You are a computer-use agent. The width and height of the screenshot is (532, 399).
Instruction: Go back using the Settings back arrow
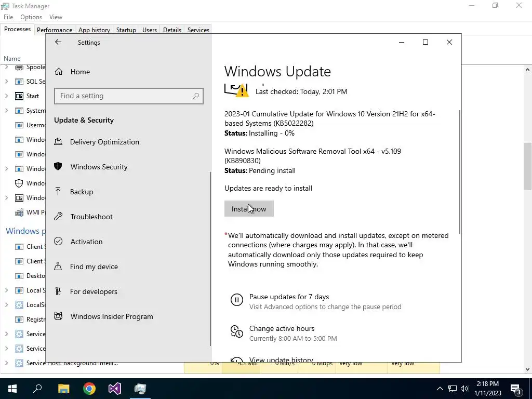pos(58,42)
